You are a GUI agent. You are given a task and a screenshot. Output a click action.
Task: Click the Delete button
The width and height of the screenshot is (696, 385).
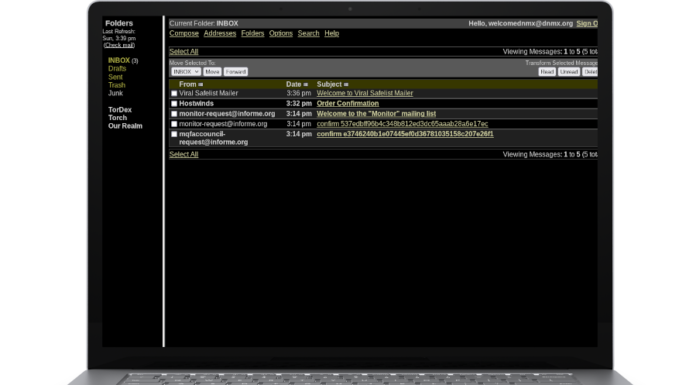(x=590, y=72)
